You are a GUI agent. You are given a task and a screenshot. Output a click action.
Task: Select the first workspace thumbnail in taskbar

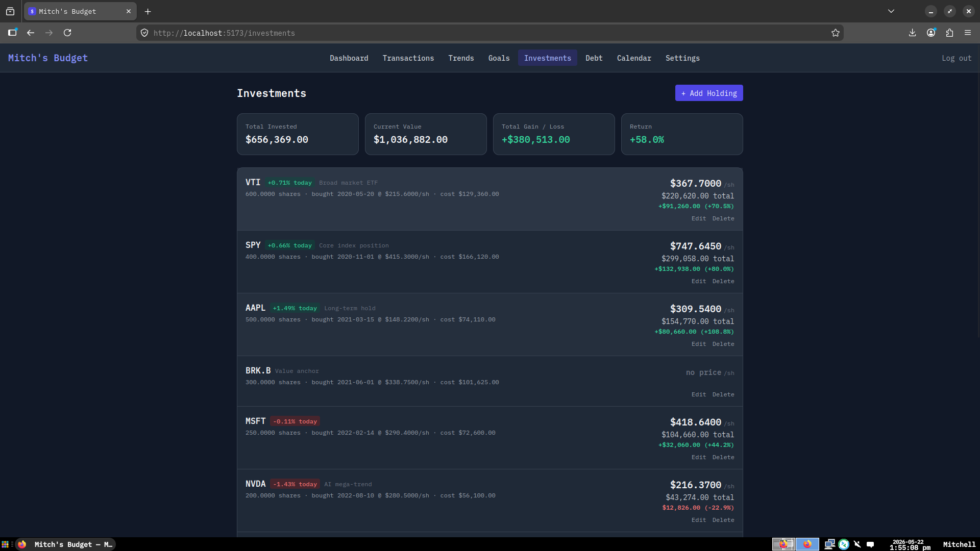pos(783,544)
